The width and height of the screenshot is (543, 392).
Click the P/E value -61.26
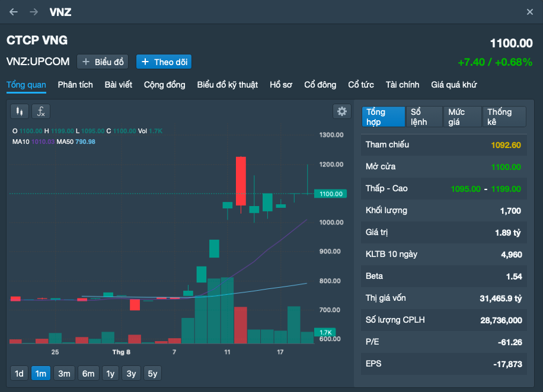coord(510,342)
